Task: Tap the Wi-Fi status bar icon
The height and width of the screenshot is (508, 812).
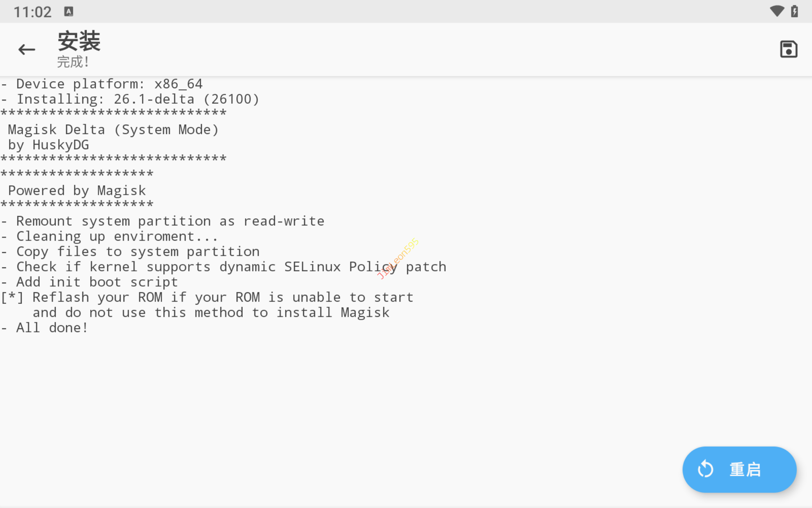Action: click(x=777, y=11)
